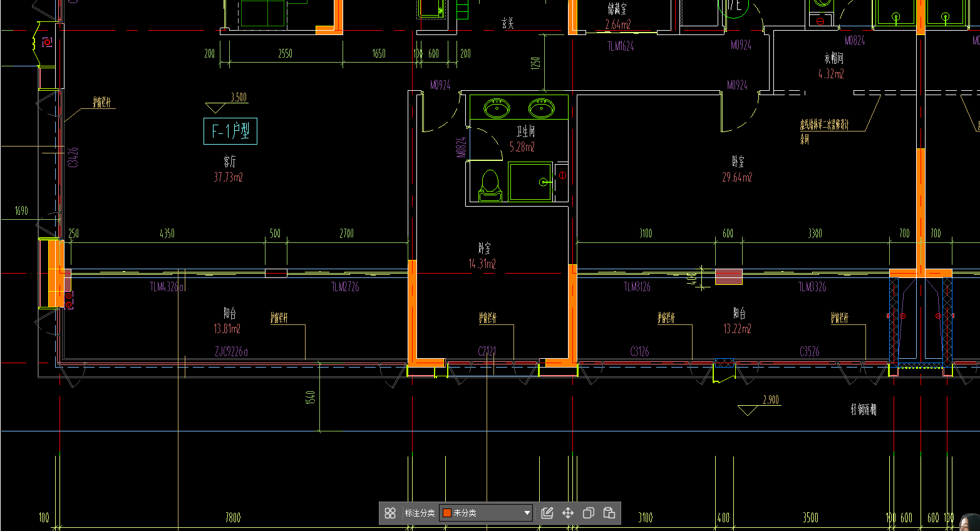Click the 标注分类 label in the toolbar
980x531 pixels.
(420, 513)
